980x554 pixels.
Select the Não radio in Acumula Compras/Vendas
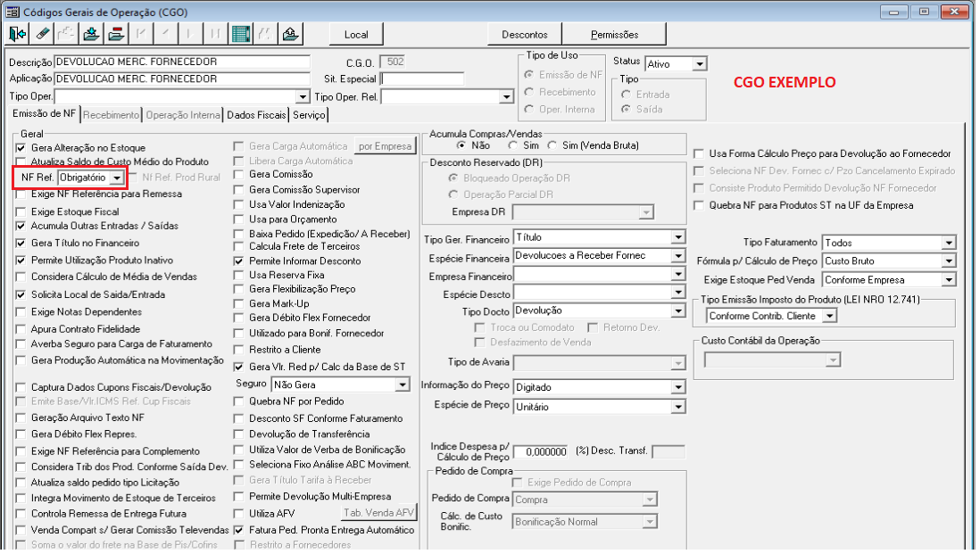point(461,145)
